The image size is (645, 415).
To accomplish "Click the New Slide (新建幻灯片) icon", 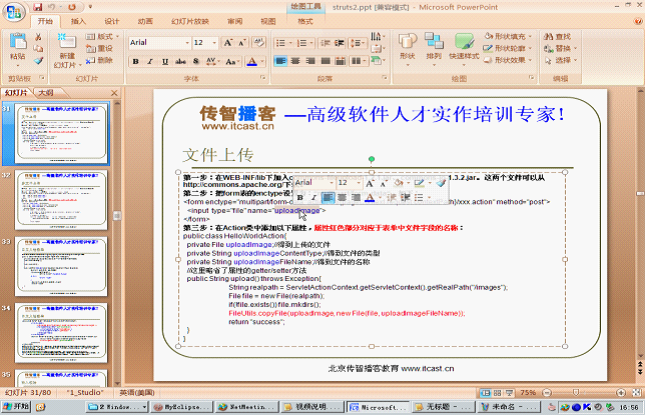I will [x=66, y=42].
